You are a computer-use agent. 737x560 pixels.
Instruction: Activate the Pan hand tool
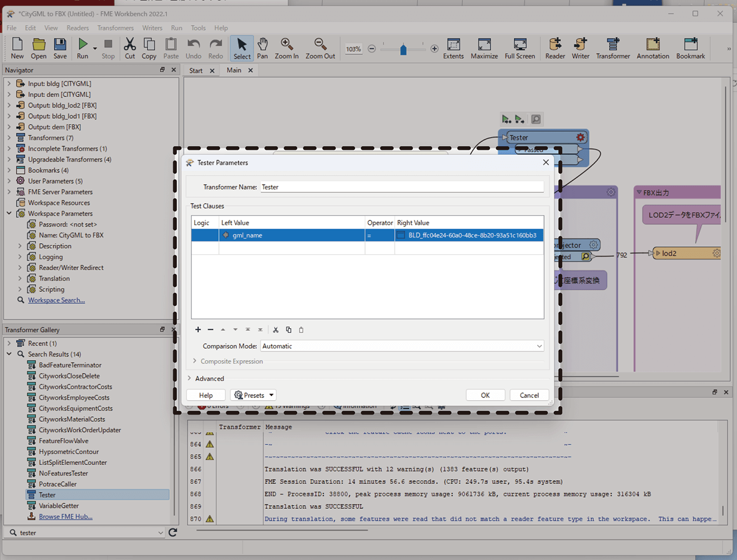(x=263, y=48)
